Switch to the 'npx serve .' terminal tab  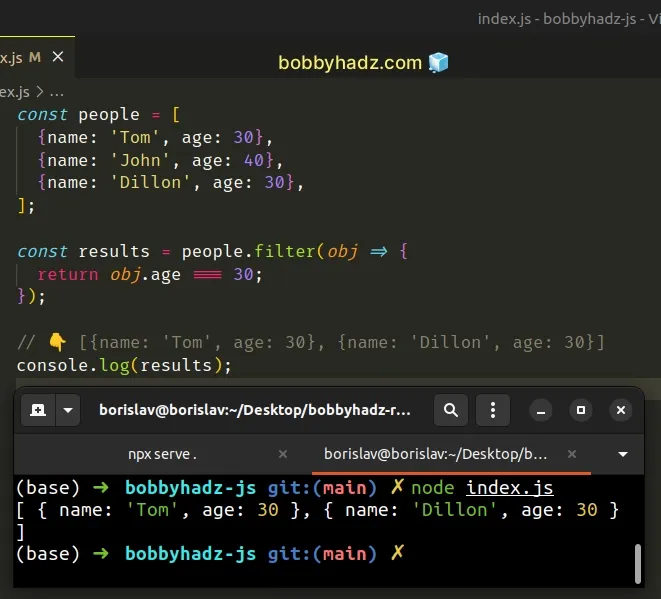(162, 453)
